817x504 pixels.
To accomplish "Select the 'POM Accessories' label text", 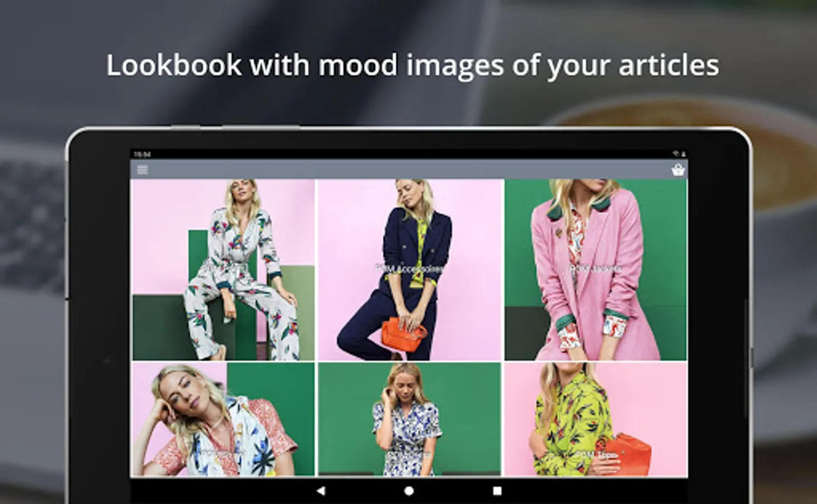I will (409, 269).
